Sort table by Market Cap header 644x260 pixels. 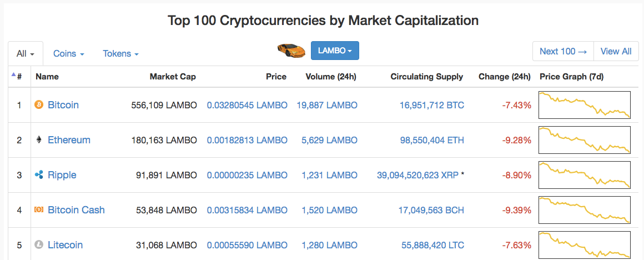click(173, 77)
